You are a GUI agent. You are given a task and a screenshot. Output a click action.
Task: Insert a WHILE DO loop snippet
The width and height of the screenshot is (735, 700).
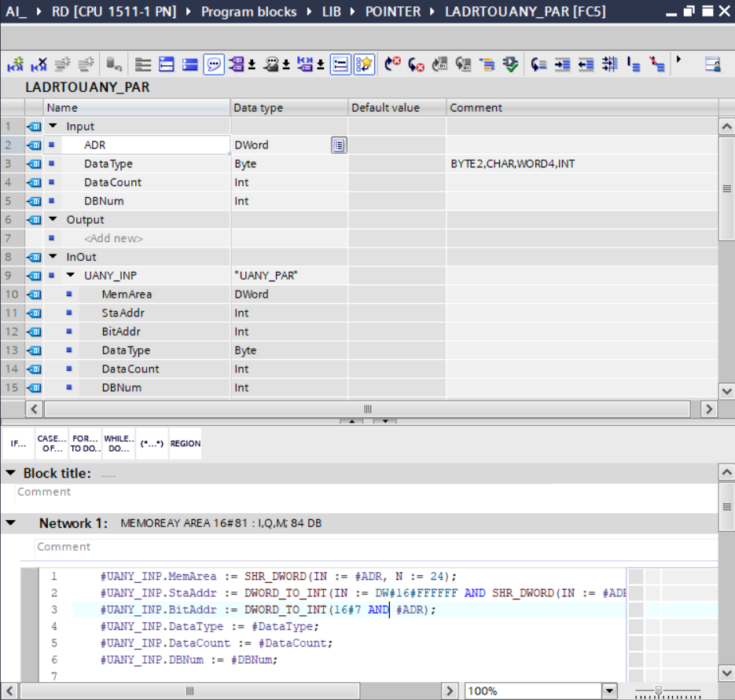coord(118,444)
